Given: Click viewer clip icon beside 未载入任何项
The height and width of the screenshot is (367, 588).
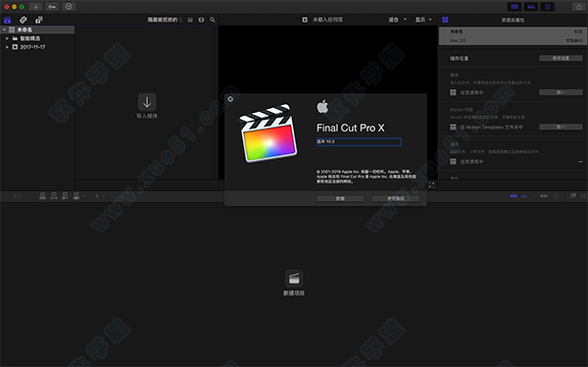Looking at the screenshot, I should coord(305,20).
